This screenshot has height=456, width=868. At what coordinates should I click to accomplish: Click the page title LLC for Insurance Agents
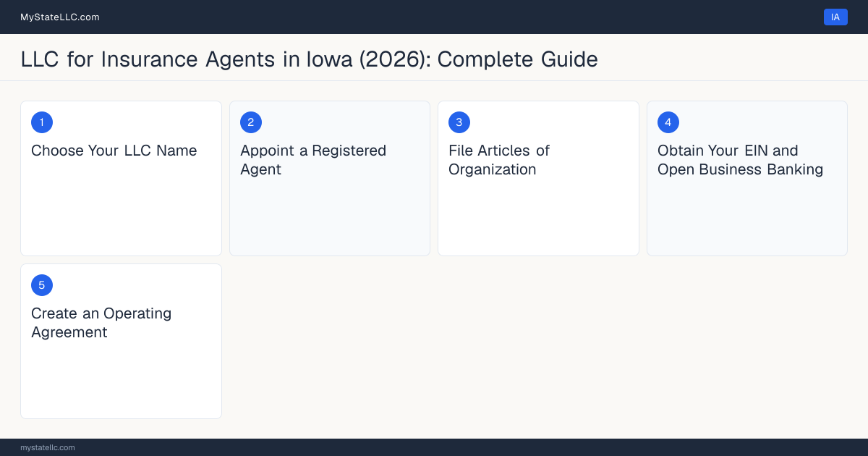310,59
